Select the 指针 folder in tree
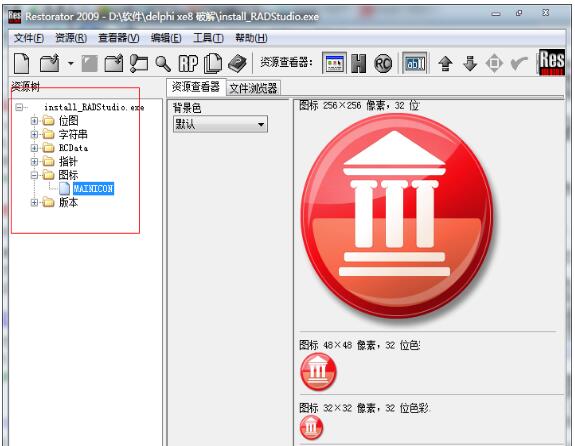 68,161
